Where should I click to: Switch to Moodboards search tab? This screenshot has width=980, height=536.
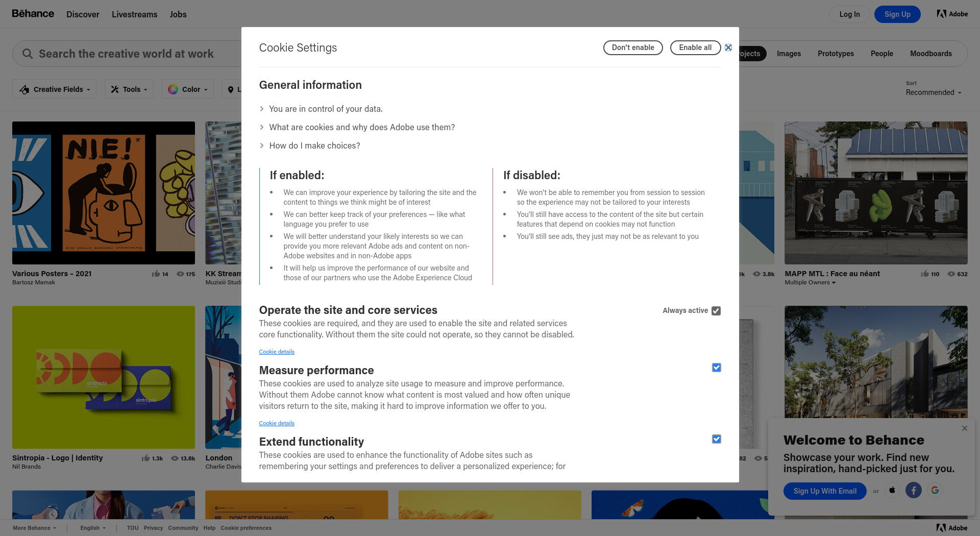931,54
